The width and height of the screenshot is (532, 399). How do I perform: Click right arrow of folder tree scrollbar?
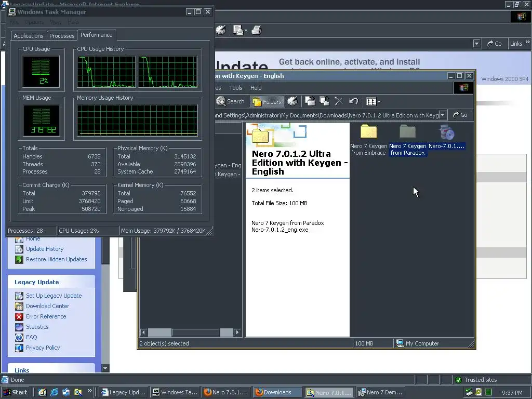(237, 332)
